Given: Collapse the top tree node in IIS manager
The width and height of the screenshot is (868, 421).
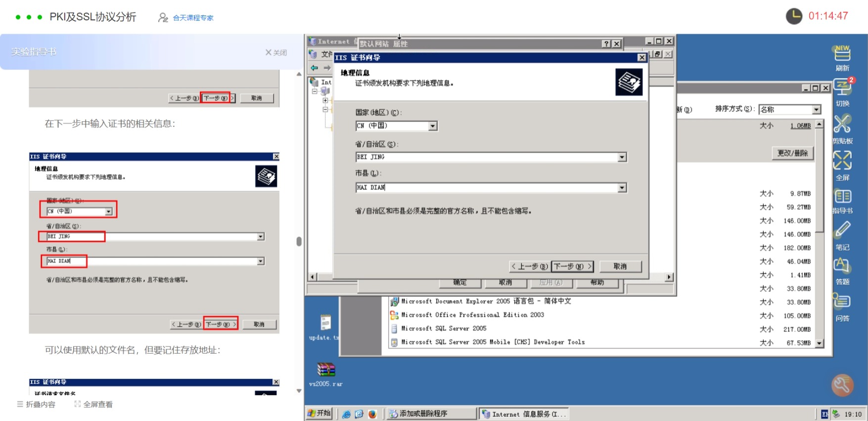Looking at the screenshot, I should pyautogui.click(x=314, y=92).
